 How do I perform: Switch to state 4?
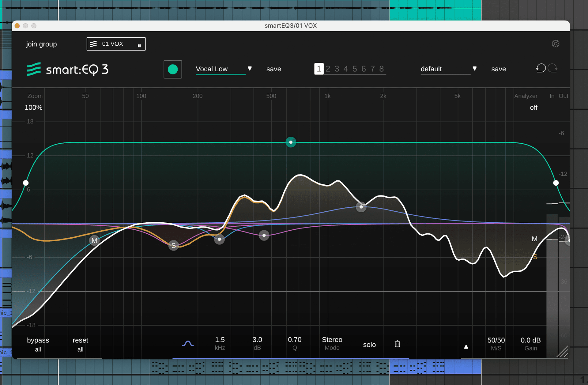346,69
